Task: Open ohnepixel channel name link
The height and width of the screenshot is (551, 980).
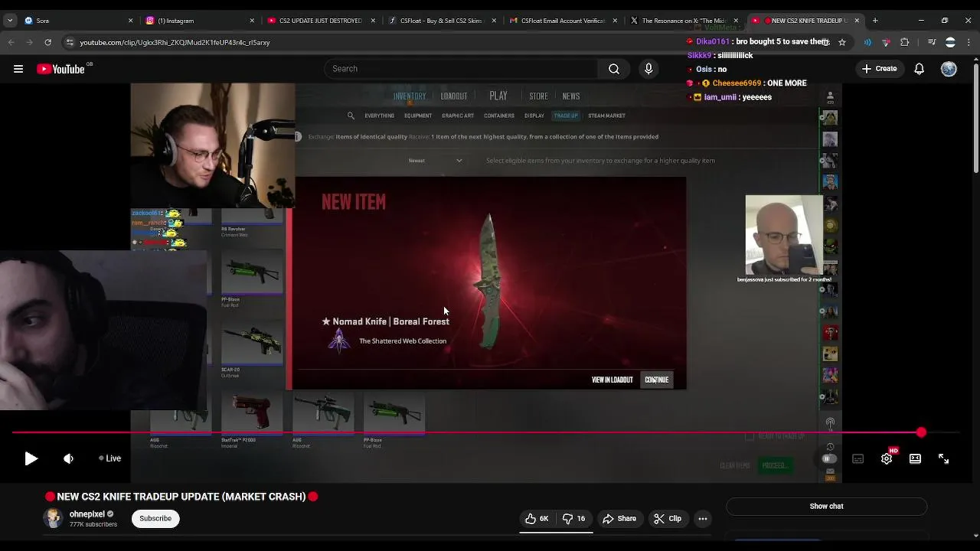Action: tap(87, 514)
